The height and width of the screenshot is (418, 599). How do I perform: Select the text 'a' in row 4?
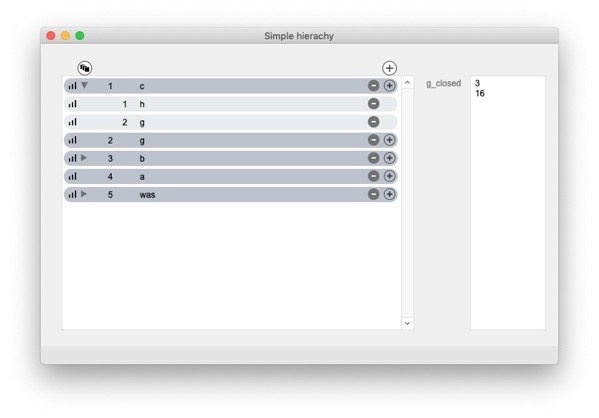click(142, 177)
